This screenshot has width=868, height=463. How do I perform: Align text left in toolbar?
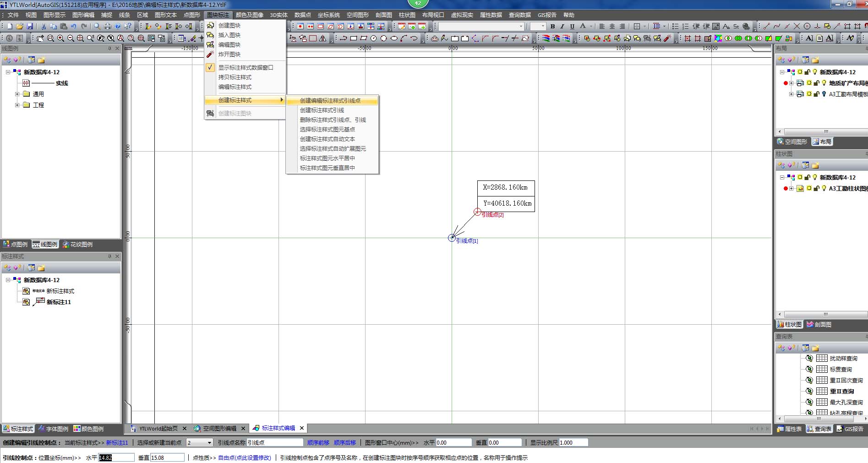click(x=602, y=27)
